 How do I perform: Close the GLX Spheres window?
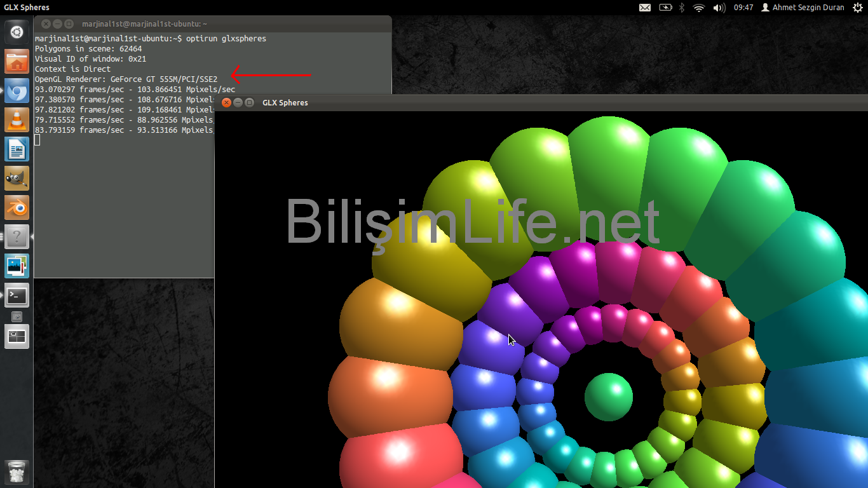pyautogui.click(x=226, y=102)
